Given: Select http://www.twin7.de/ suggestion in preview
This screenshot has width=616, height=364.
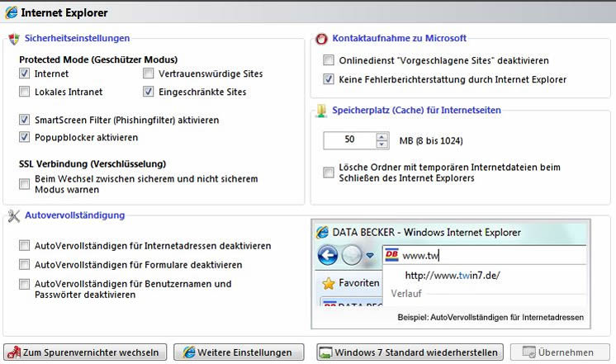Looking at the screenshot, I should tap(453, 275).
